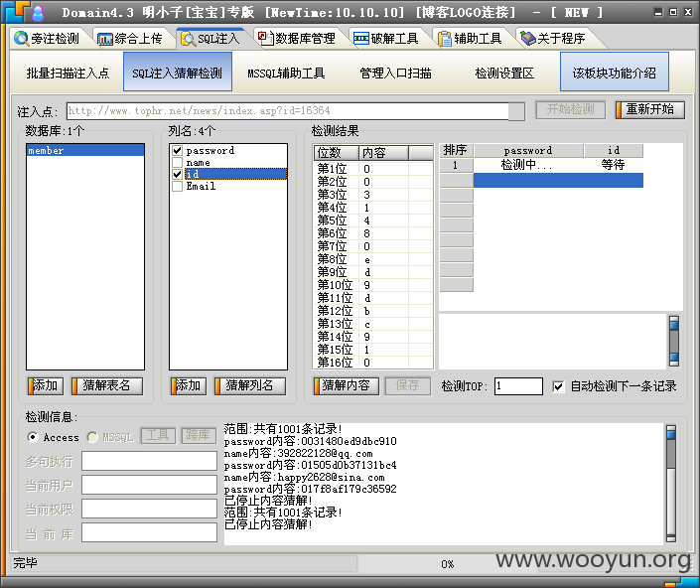Click the 位数 column header

click(337, 153)
